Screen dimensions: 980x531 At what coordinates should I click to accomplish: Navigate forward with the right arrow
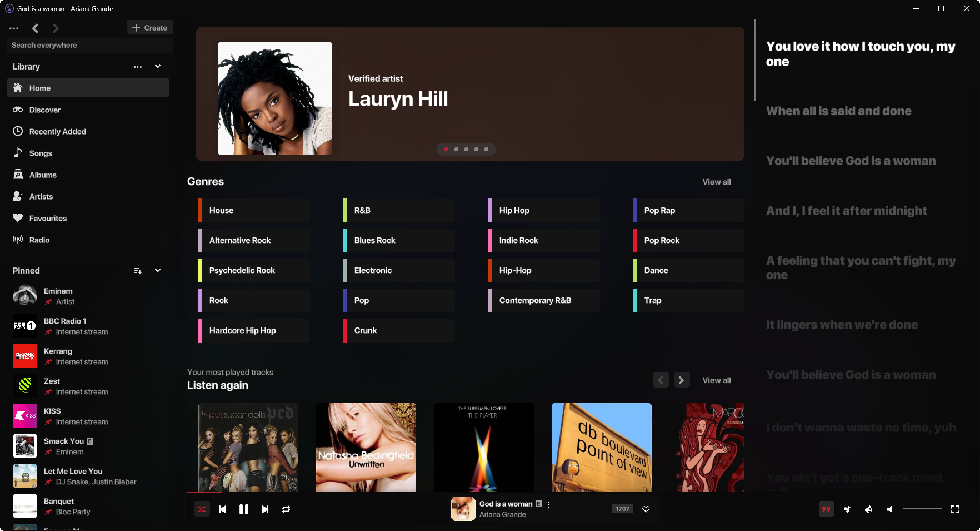56,28
